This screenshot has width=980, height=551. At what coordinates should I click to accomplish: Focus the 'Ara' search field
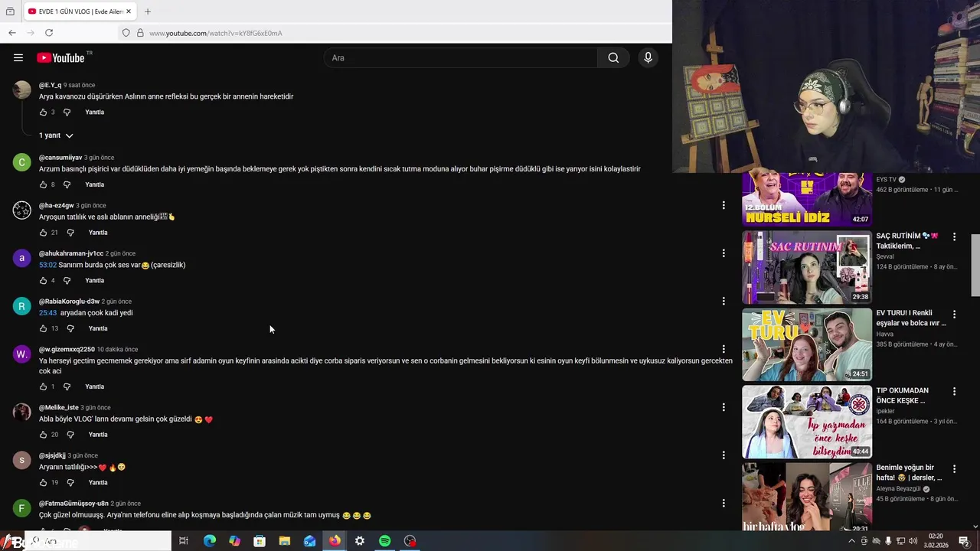pos(461,57)
